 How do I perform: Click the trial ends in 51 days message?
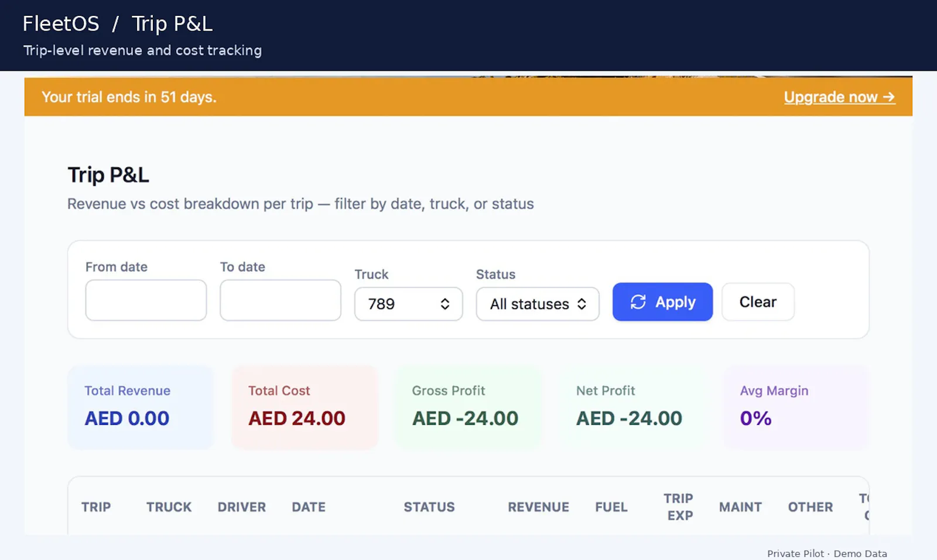[129, 97]
